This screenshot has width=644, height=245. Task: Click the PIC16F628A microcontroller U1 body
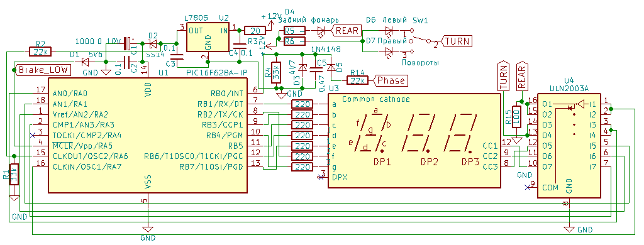(148, 136)
